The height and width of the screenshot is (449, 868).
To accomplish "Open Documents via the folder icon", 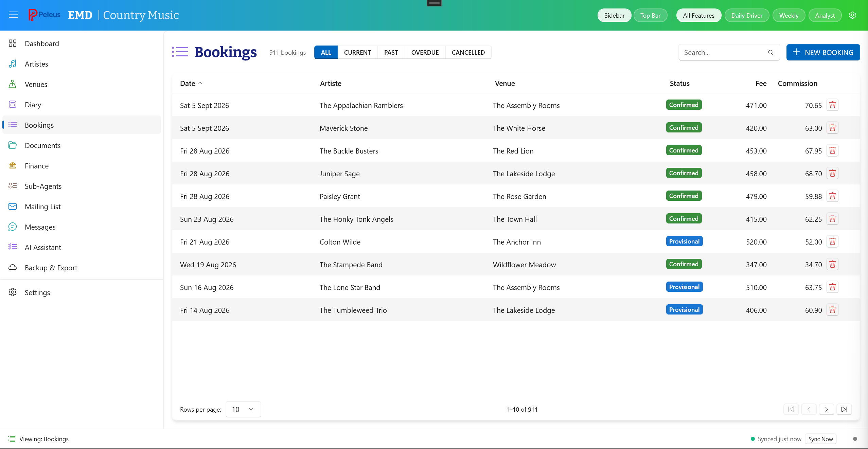I will (x=13, y=145).
